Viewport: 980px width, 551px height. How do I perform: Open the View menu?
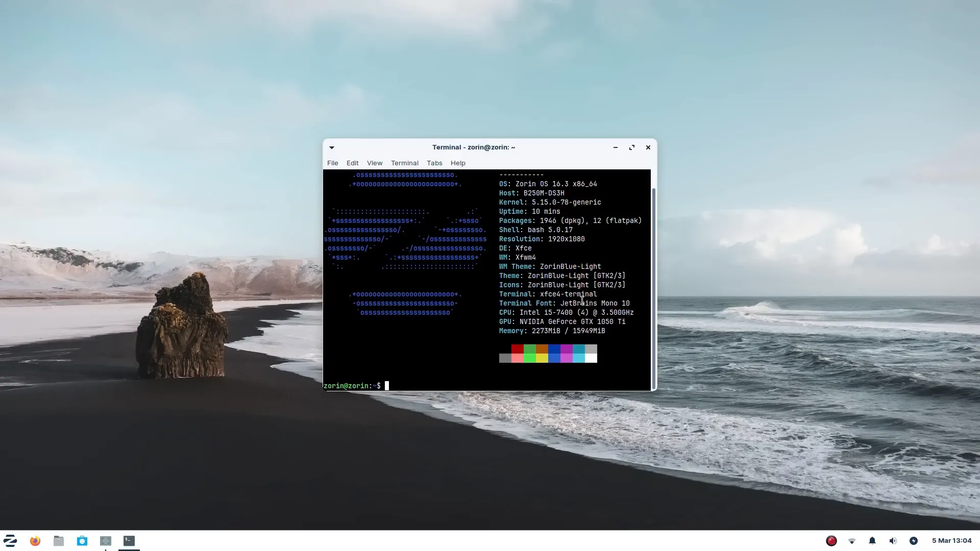375,163
